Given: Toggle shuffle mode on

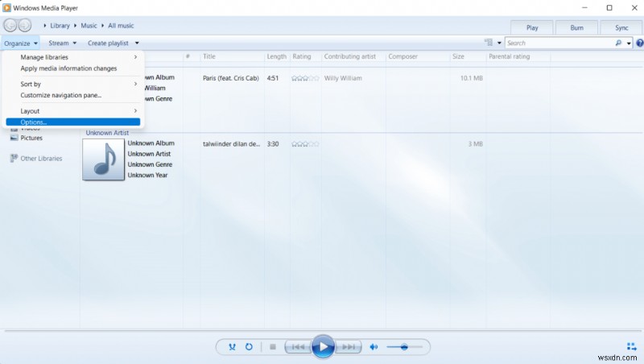Looking at the screenshot, I should pos(232,347).
